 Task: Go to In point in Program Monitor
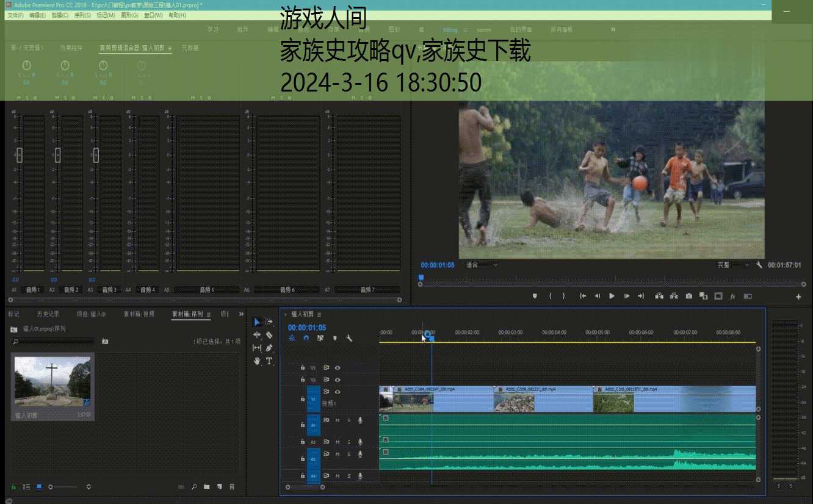pos(583,296)
